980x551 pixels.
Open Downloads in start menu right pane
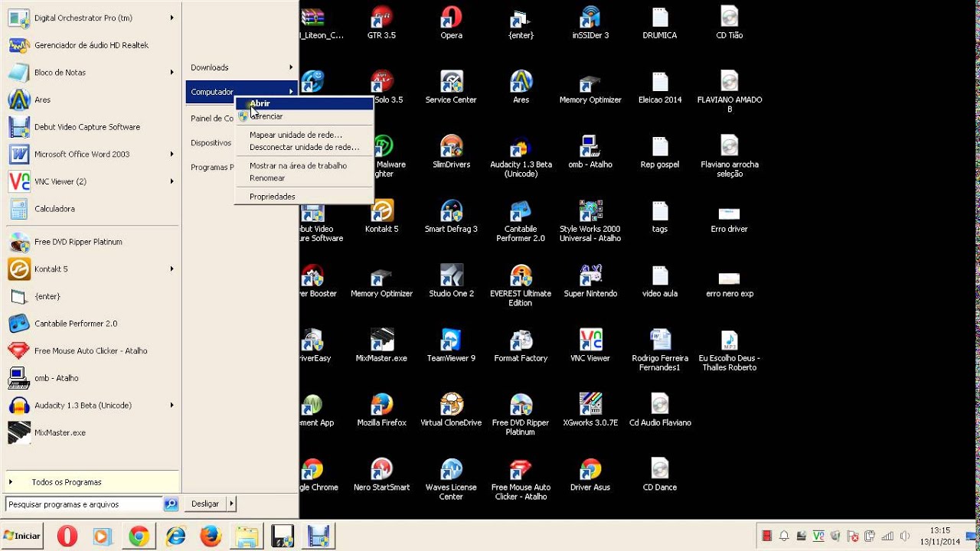(241, 67)
